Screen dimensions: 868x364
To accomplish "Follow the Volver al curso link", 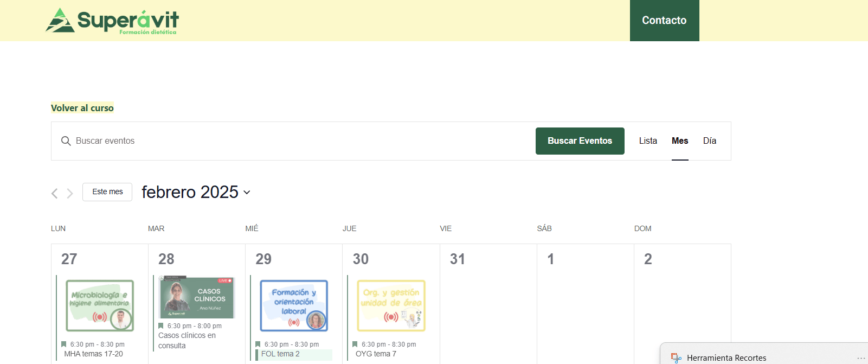I will (x=82, y=108).
